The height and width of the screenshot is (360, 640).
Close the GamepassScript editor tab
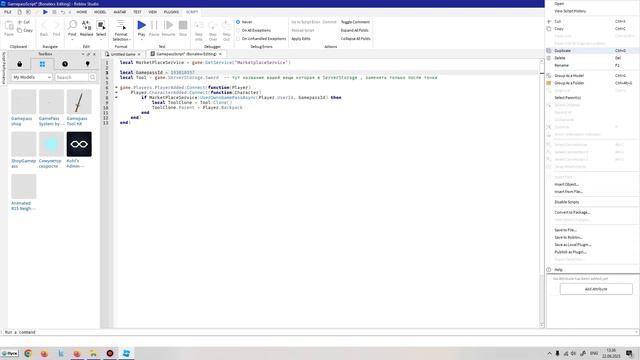(220, 54)
